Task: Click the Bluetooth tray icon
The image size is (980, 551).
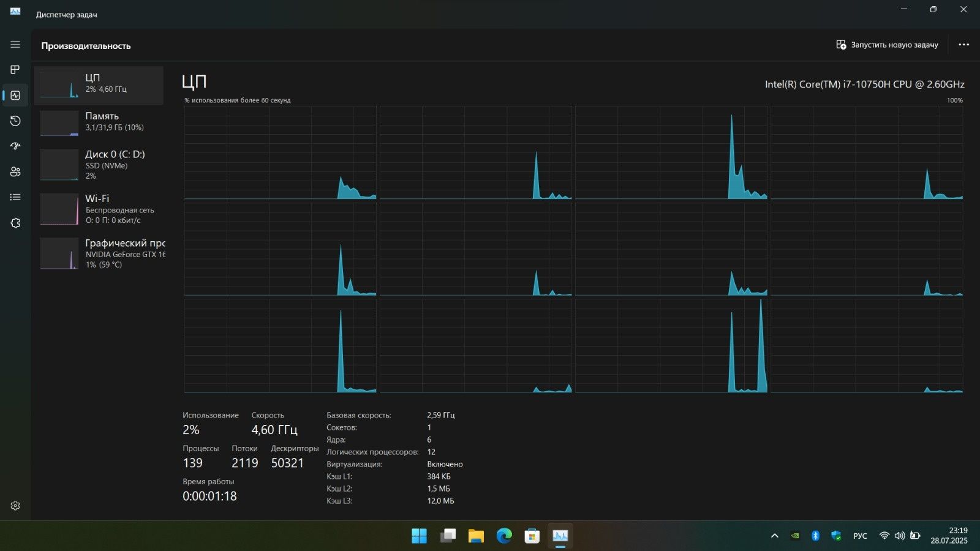Action: coord(815,536)
